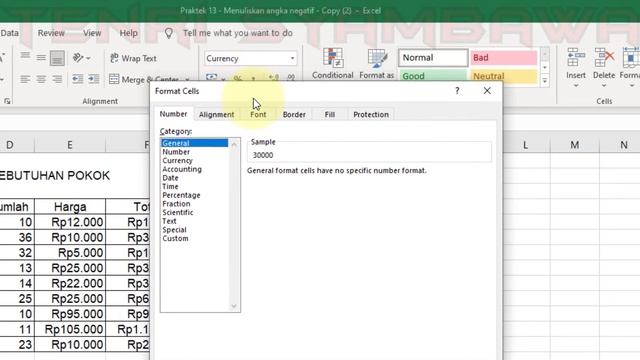Apply the Bad cell style

504,58
